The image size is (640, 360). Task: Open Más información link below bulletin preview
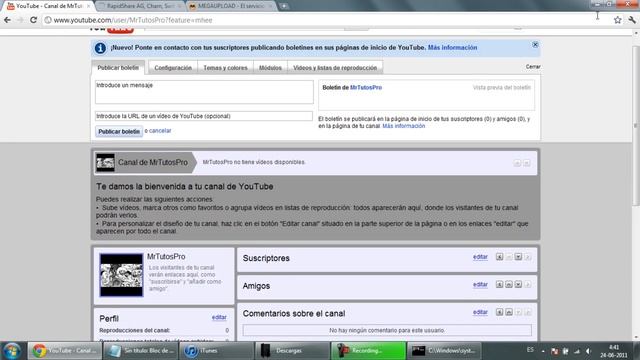coord(404,126)
